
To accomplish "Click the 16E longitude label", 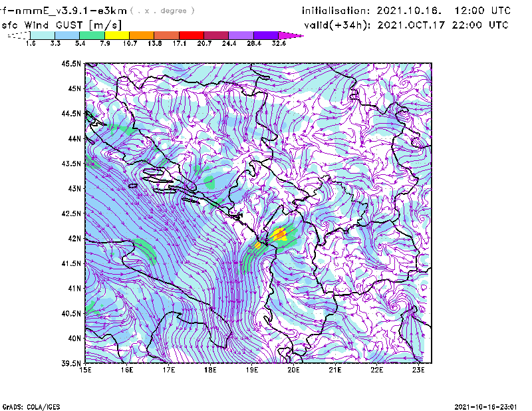I will coord(127,370).
